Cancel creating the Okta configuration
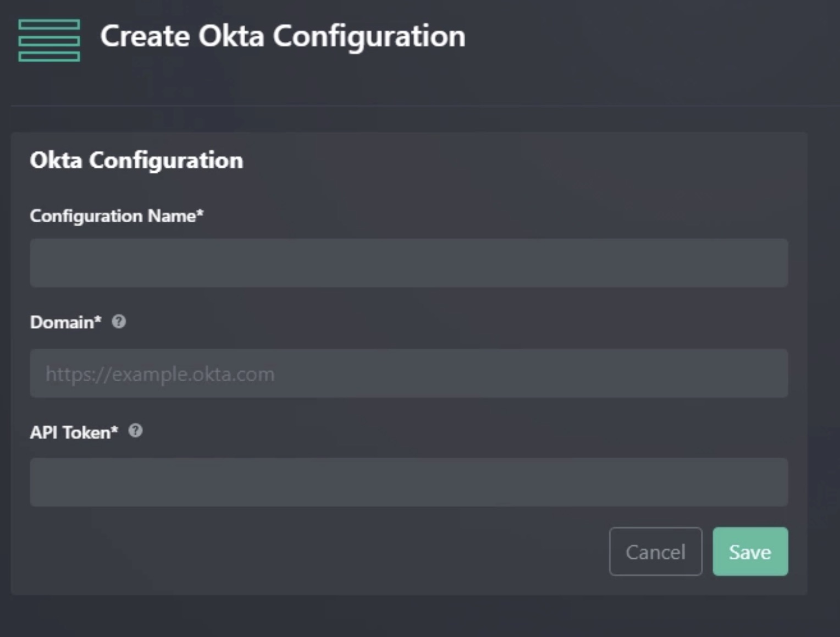Image resolution: width=840 pixels, height=637 pixels. click(x=655, y=551)
